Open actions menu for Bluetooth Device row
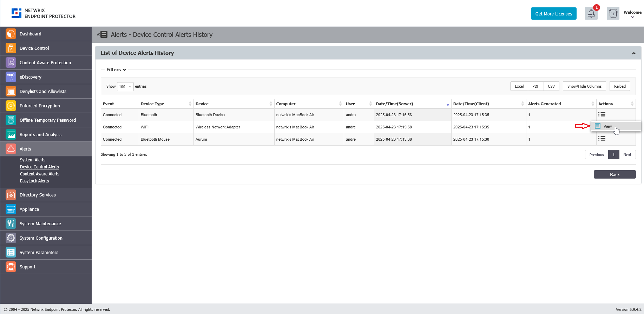 pos(602,114)
